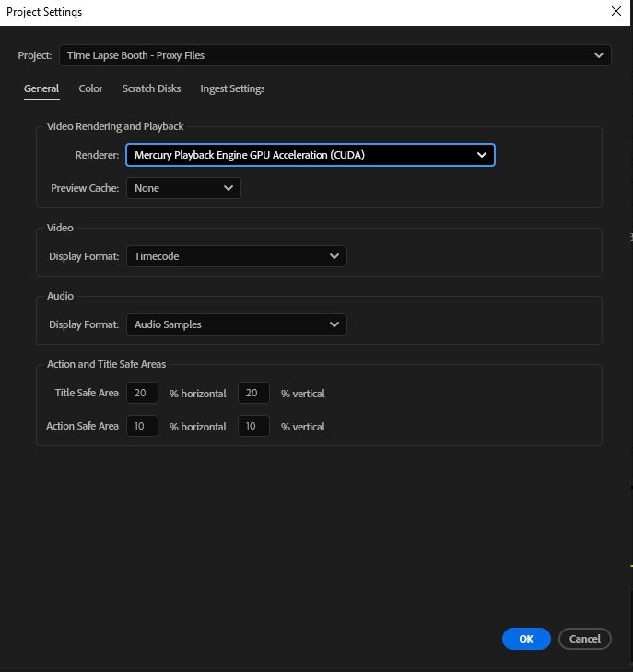
Task: Close the Project Settings dialog
Action: tap(616, 12)
